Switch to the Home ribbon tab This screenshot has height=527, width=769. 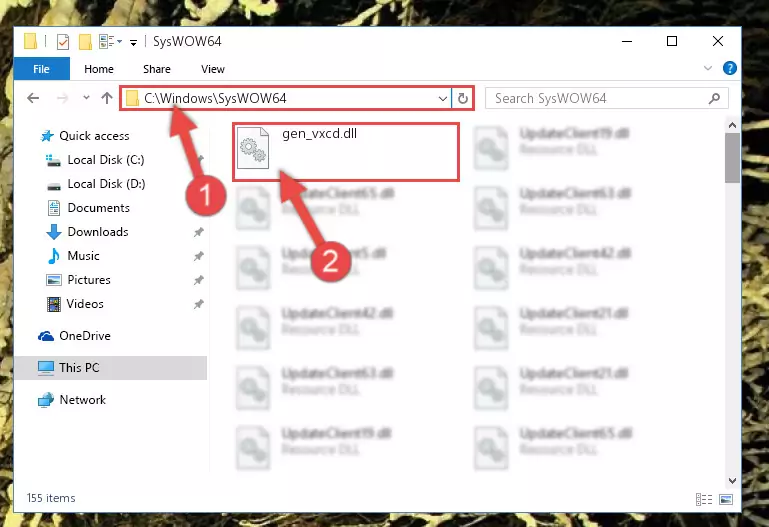coord(99,69)
